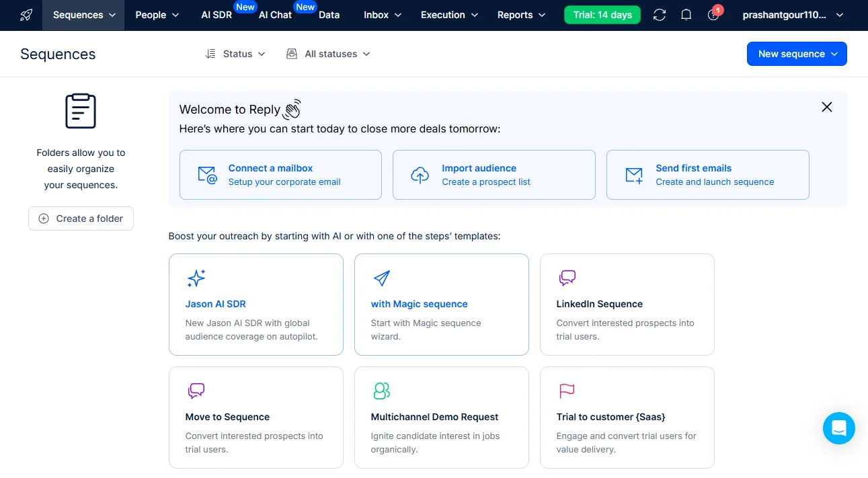Click the sync refresh icon in top bar
This screenshot has height=478, width=868.
pos(660,15)
